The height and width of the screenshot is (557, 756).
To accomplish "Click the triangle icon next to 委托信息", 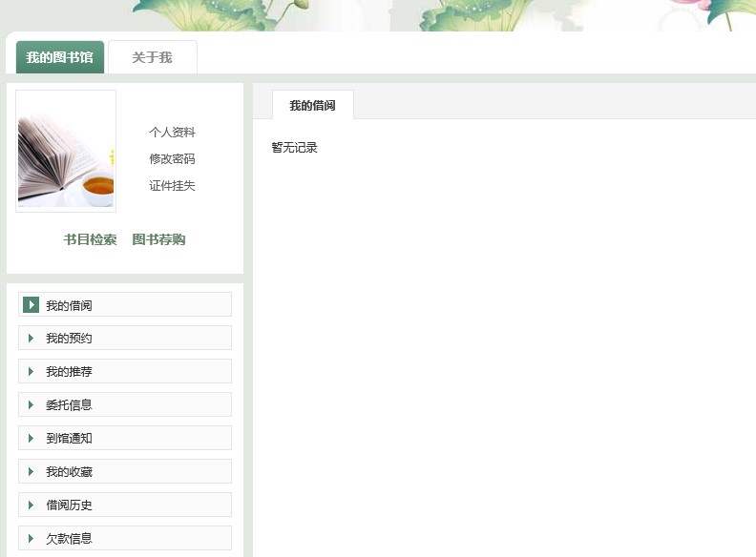I will (31, 405).
